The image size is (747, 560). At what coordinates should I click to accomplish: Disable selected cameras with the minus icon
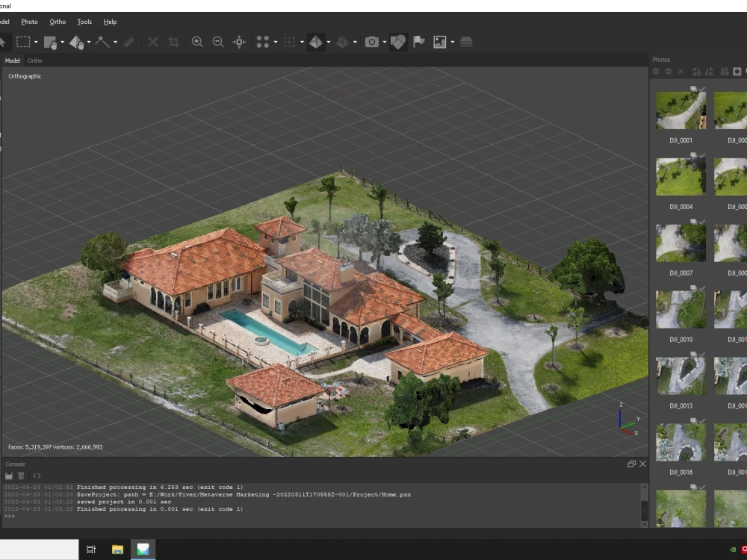668,71
